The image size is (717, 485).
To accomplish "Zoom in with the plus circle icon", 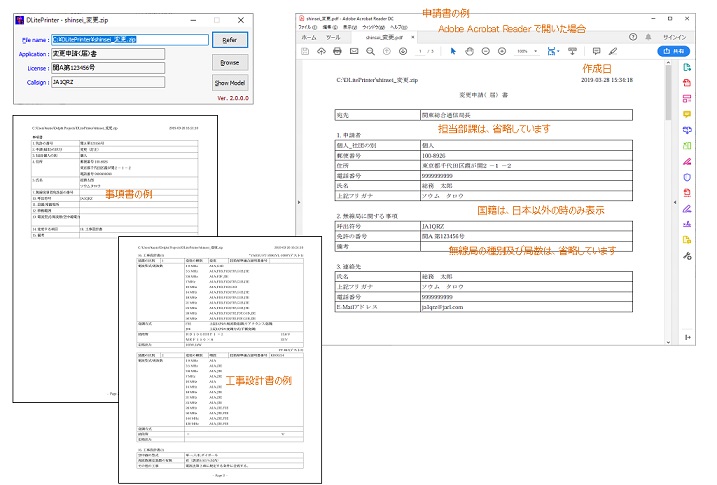I will 502,51.
